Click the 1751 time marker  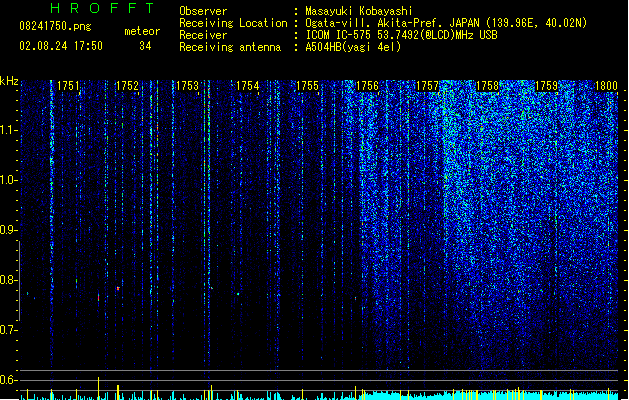68,86
